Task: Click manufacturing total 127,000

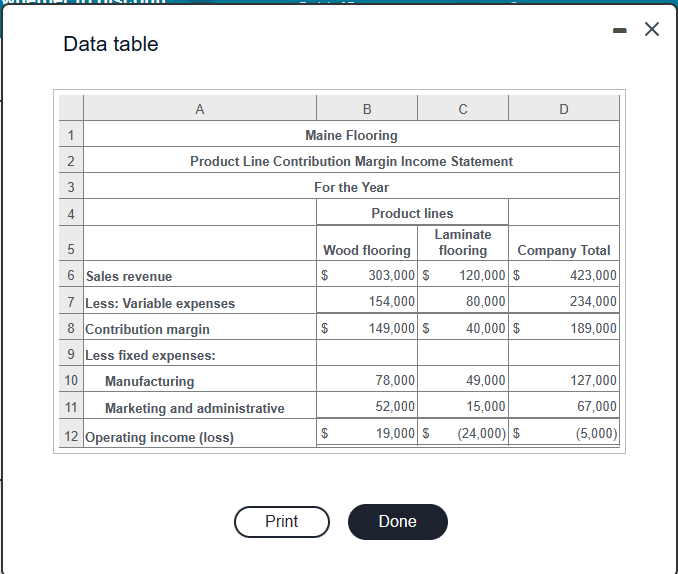Action: coord(593,380)
